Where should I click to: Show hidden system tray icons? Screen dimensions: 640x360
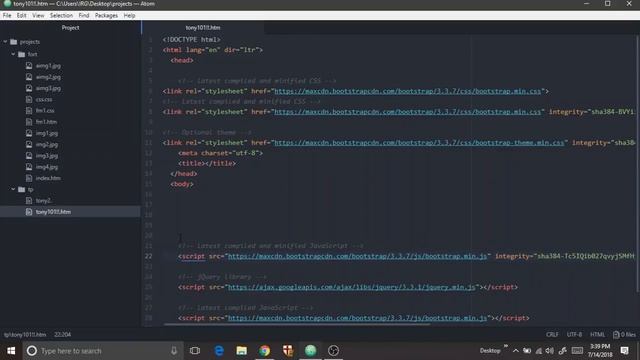(x=516, y=351)
